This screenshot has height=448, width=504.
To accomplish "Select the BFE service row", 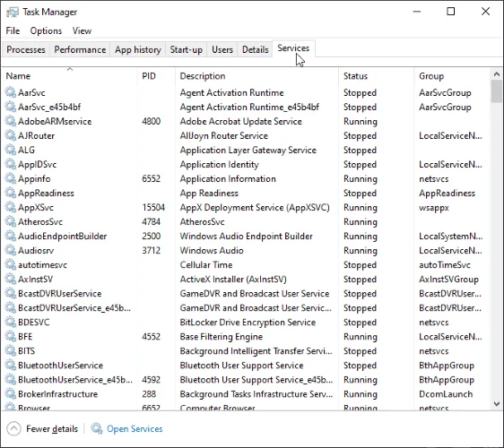I will pyautogui.click(x=246, y=337).
